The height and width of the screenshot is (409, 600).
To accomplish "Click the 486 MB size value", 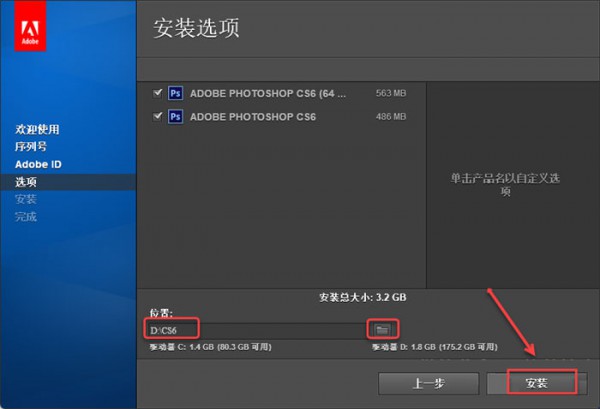I will click(391, 116).
